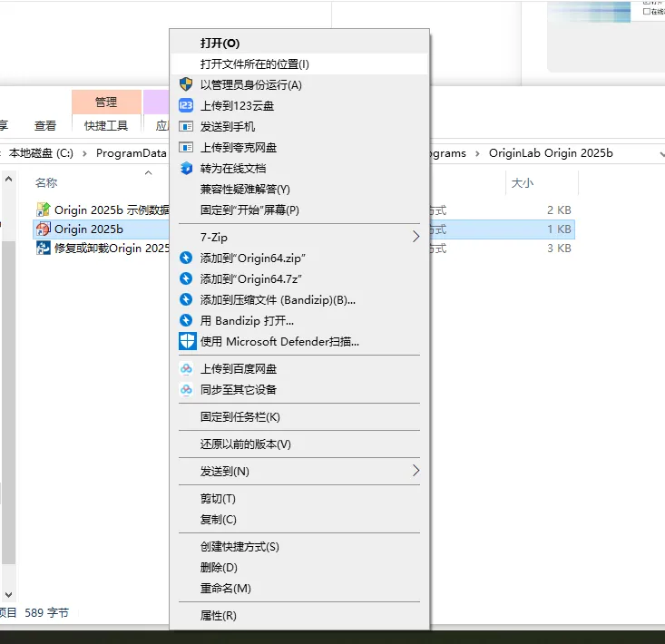
Task: Pin with 固定到"开始"屏幕(P)
Action: (x=299, y=210)
